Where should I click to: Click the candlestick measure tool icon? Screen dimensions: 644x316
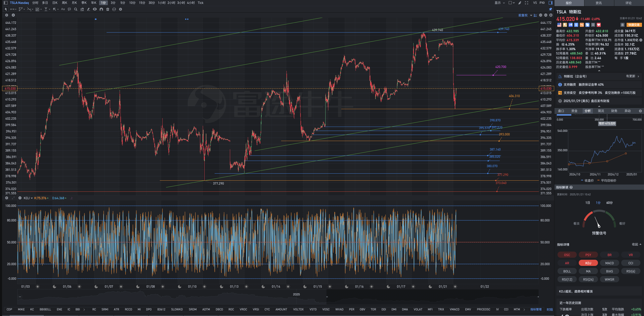tap(82, 9)
